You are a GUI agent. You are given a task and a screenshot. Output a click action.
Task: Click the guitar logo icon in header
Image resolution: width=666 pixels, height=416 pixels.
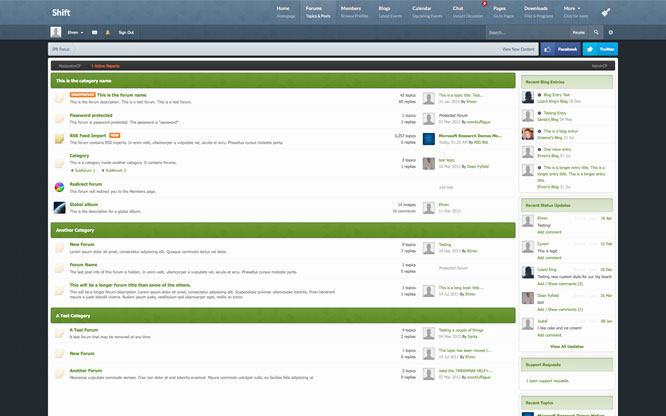(606, 12)
